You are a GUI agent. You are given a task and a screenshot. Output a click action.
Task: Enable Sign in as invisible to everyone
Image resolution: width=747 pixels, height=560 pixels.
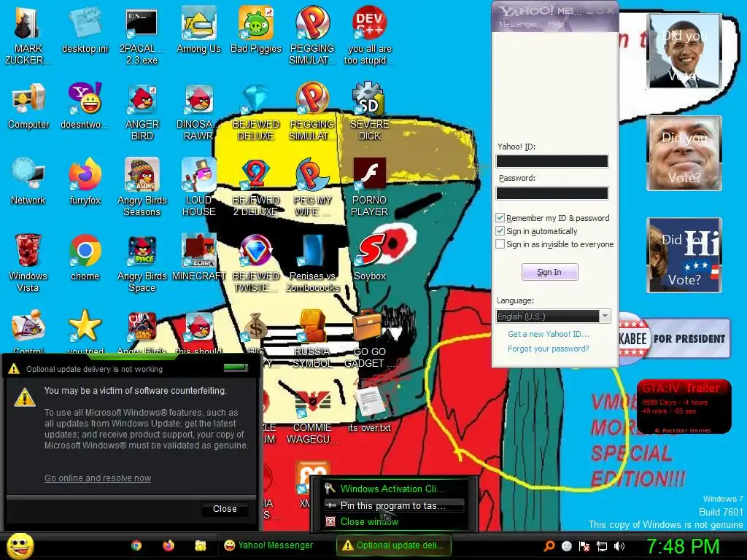tap(500, 244)
